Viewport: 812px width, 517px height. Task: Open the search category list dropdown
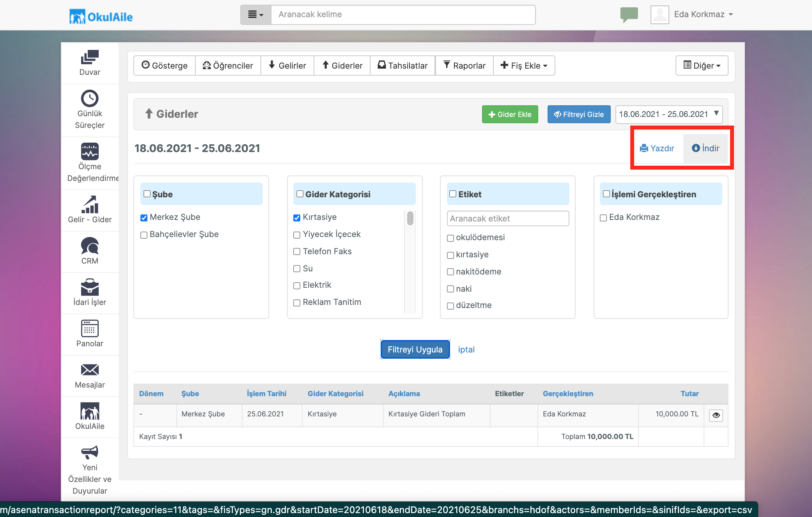coord(256,15)
